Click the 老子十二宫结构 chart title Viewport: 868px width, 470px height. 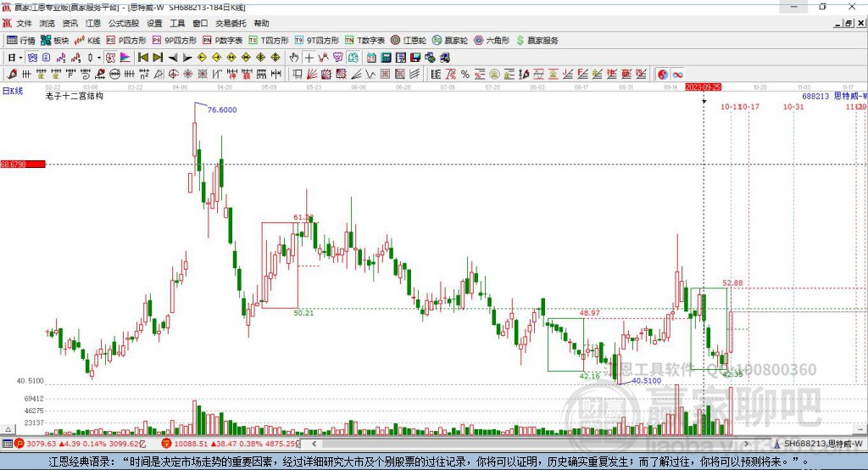click(75, 96)
